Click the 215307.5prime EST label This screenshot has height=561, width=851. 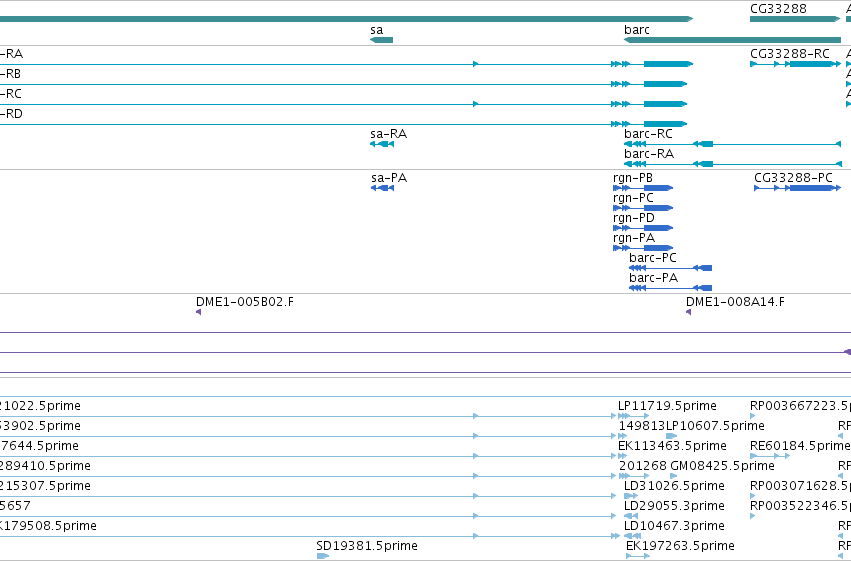click(45, 486)
